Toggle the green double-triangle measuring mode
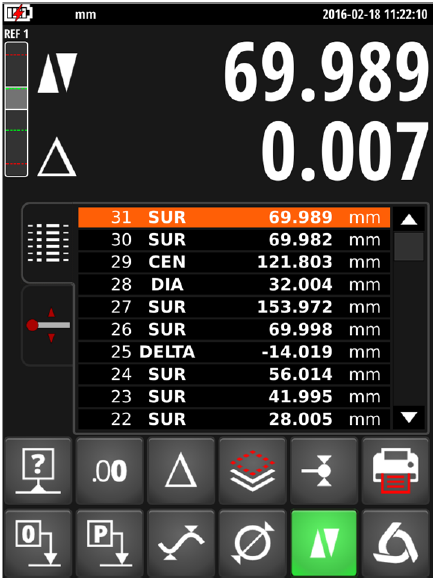The width and height of the screenshot is (436, 581). 324,543
